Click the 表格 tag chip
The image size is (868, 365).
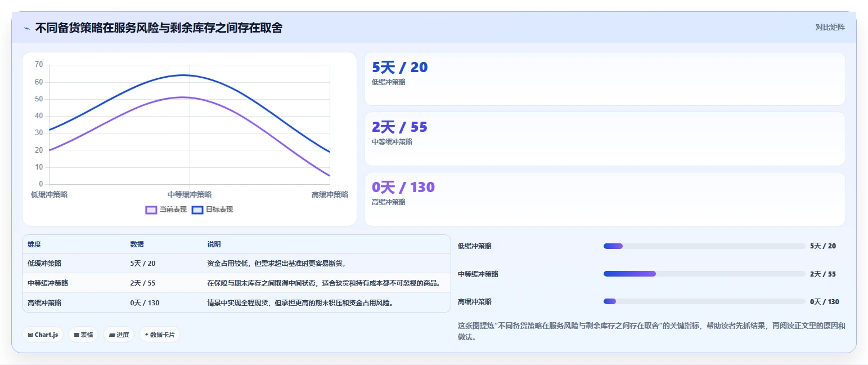[83, 335]
